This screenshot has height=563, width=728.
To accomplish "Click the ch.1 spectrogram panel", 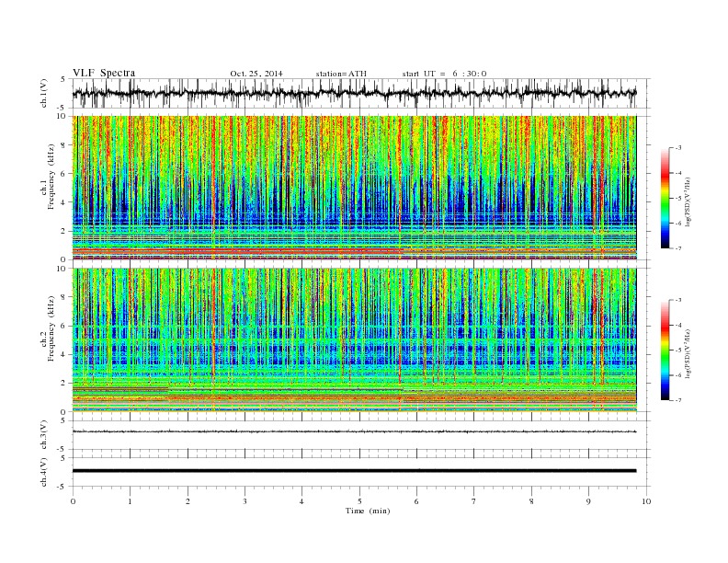I will coord(355,188).
